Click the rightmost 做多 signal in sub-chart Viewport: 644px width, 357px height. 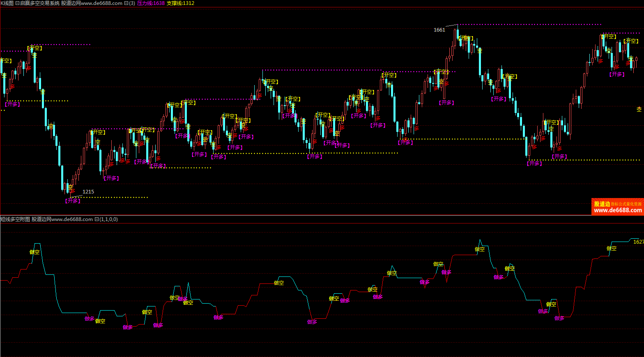click(x=559, y=318)
